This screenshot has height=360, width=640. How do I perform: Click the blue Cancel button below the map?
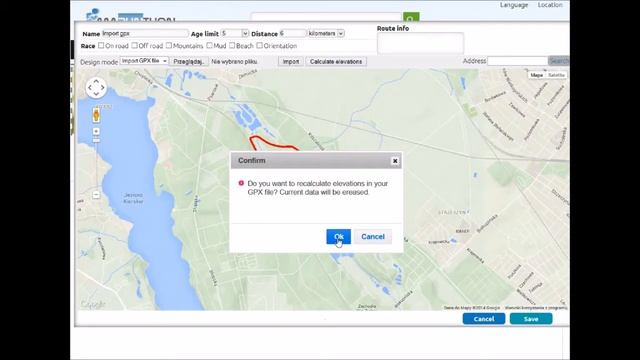click(x=484, y=319)
